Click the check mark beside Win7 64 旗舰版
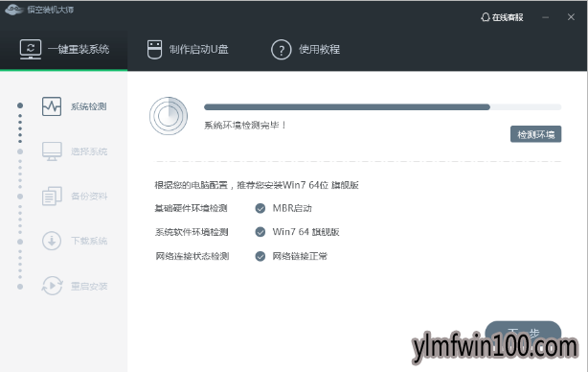The width and height of the screenshot is (588, 372). tap(260, 232)
